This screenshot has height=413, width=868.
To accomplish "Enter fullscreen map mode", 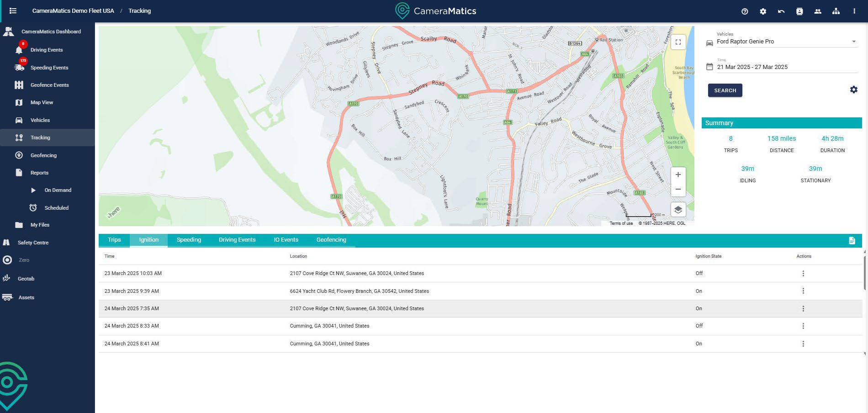I will coord(678,42).
